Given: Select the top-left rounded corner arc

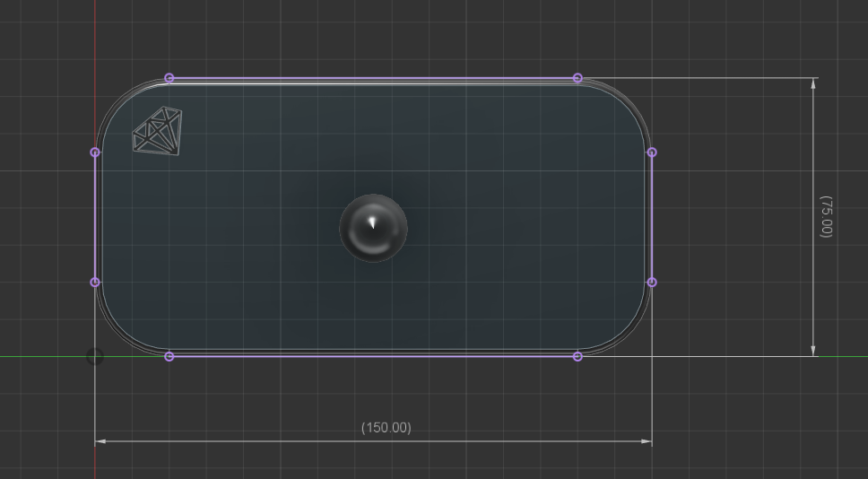Looking at the screenshot, I should [x=117, y=102].
